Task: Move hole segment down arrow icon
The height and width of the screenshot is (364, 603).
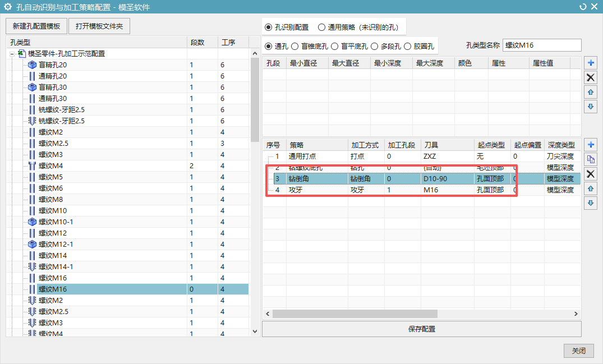Action: (590, 107)
